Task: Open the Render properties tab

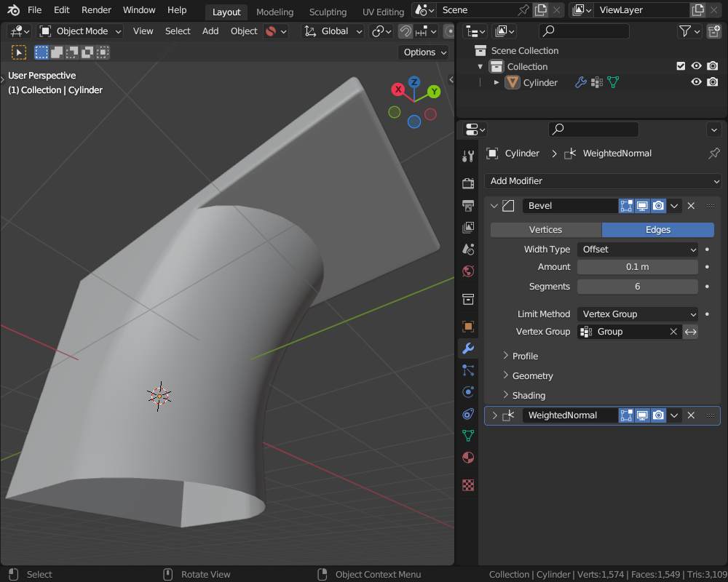Action: pyautogui.click(x=468, y=183)
